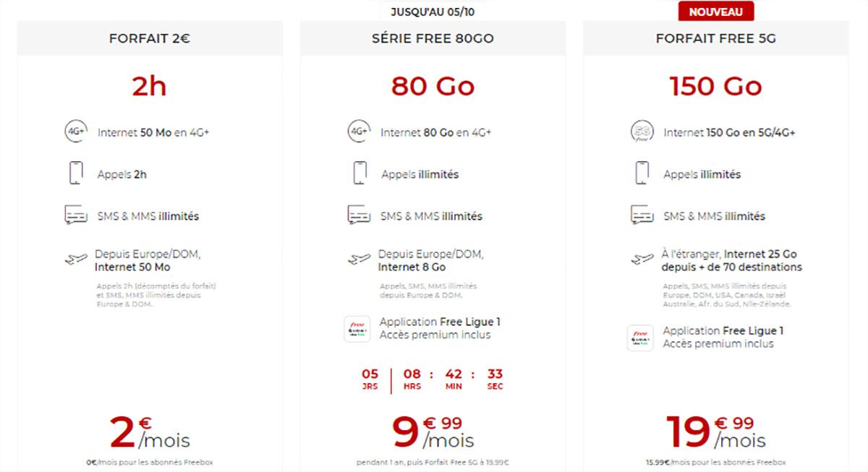Click the 4G+ icon in Forfait 2€
This screenshot has width=868, height=472.
76,132
